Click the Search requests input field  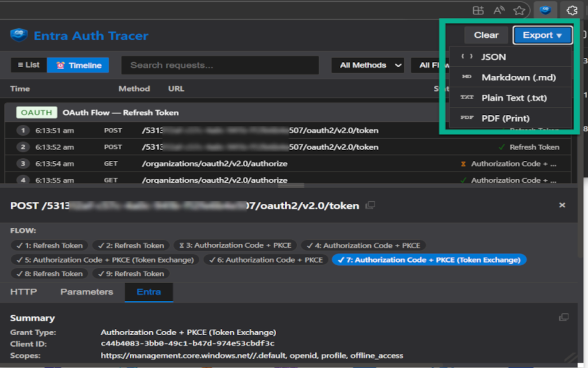(220, 66)
